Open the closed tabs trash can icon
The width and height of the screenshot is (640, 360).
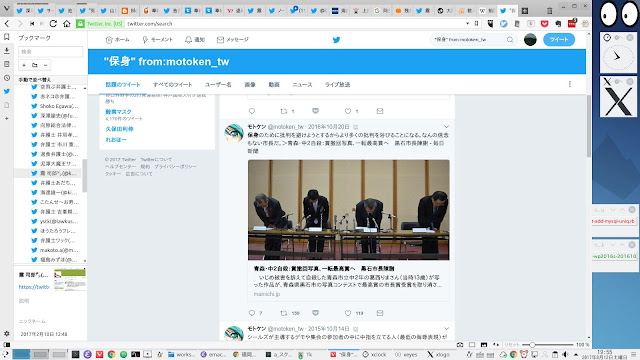pos(550,11)
